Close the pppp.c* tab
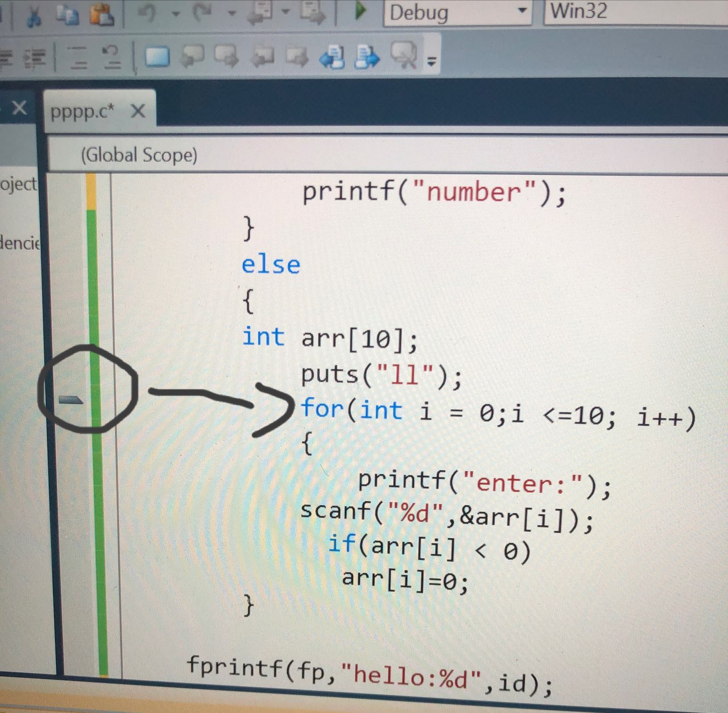Screen dimensions: 728x713 (x=138, y=111)
